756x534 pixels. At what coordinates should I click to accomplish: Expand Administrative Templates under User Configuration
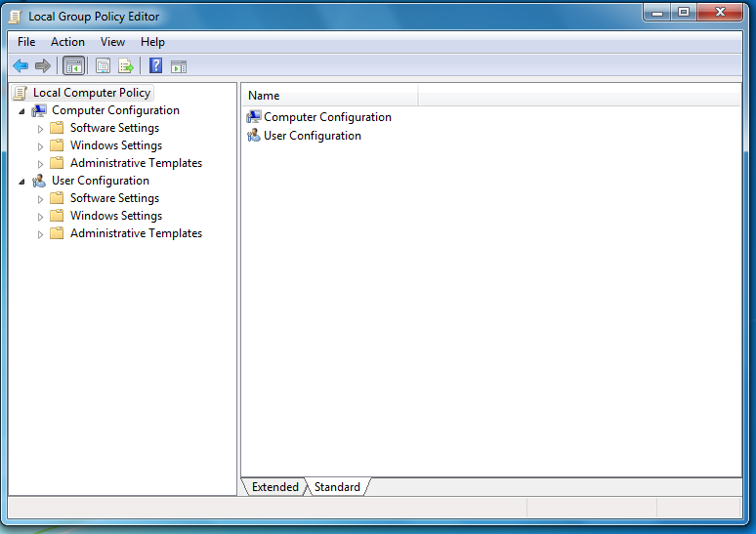40,234
